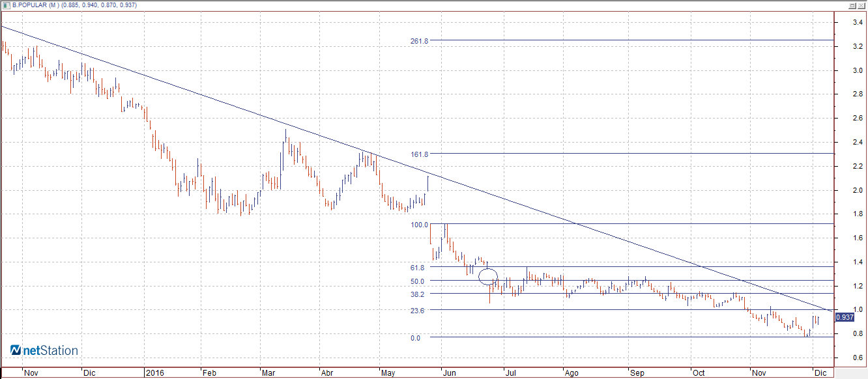This screenshot has width=868, height=379.
Task: Click the 161.8 Fibonacci level label
Action: coord(419,154)
